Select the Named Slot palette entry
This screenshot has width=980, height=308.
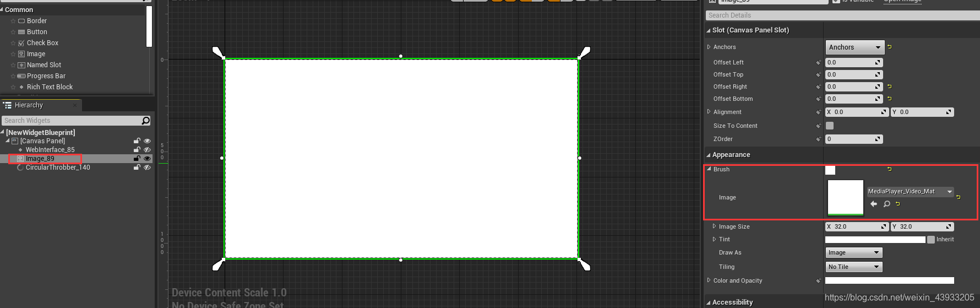43,65
